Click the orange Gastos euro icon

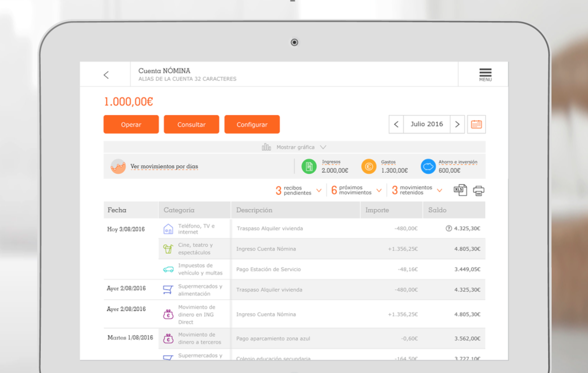pos(369,166)
